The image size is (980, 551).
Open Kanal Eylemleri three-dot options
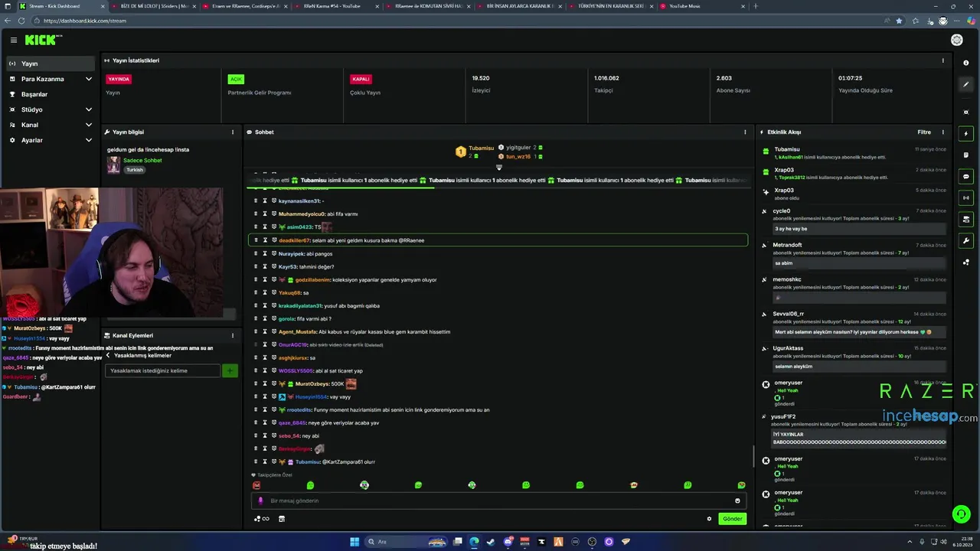pos(233,335)
